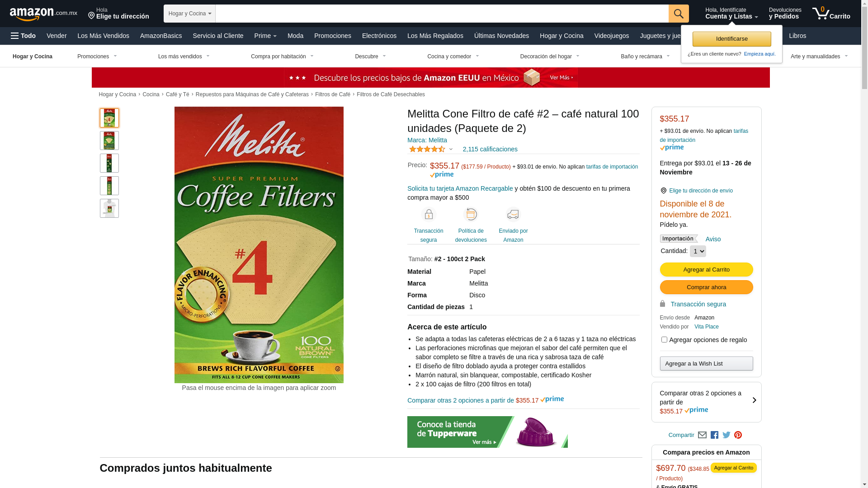Image resolution: width=868 pixels, height=488 pixels.
Task: Expand the Hogar y Cocina search category
Action: tap(189, 14)
